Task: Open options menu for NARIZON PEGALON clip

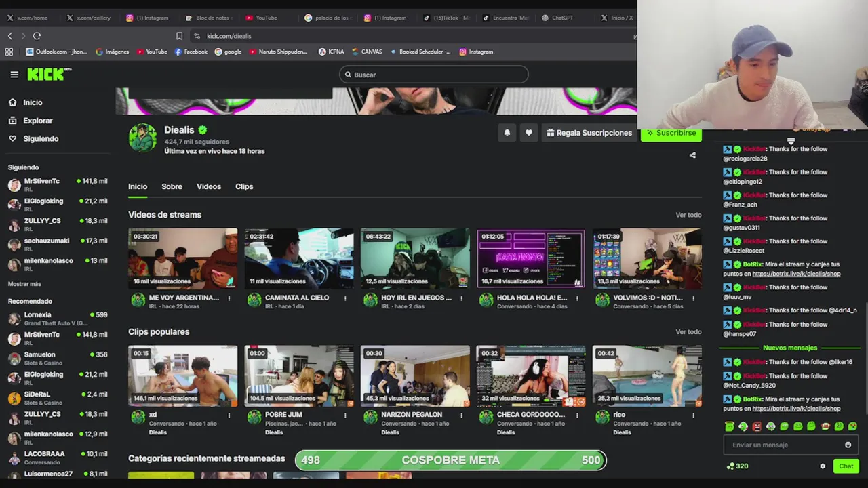Action: point(461,415)
